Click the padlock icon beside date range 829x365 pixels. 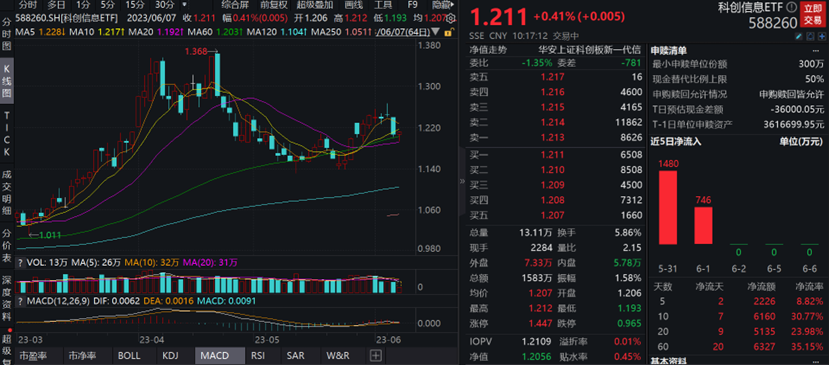pos(448,32)
